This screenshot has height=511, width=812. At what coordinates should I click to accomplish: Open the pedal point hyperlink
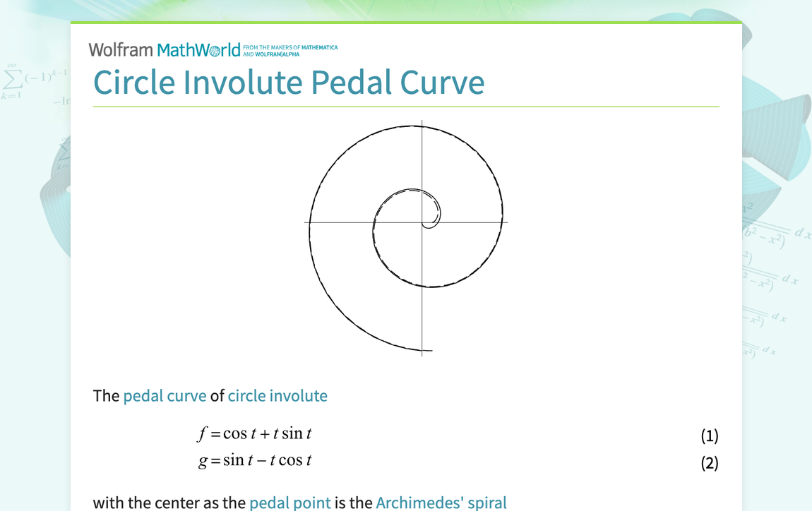(290, 503)
